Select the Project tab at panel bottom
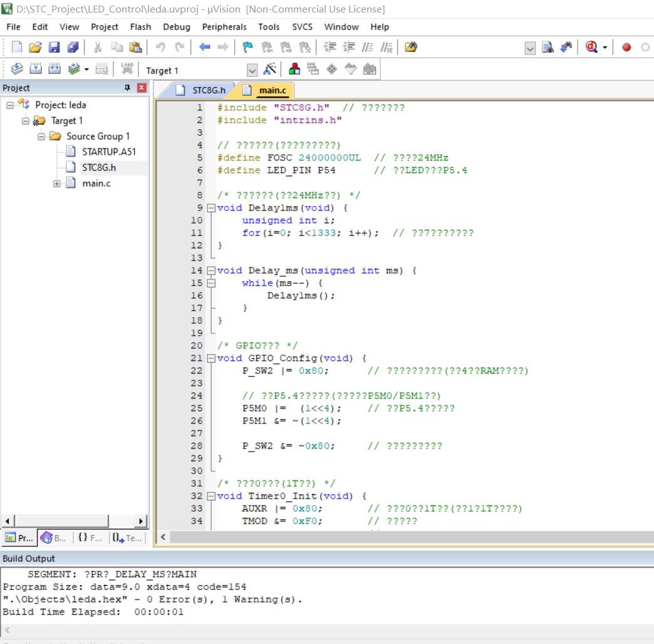654x644 pixels. click(19, 538)
